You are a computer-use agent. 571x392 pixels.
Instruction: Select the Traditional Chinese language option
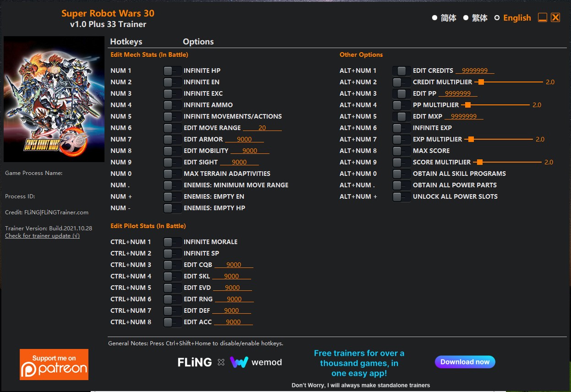point(466,18)
